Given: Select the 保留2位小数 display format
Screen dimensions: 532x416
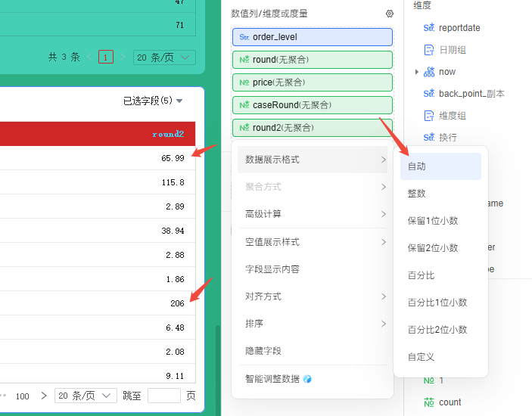Looking at the screenshot, I should click(x=440, y=248).
